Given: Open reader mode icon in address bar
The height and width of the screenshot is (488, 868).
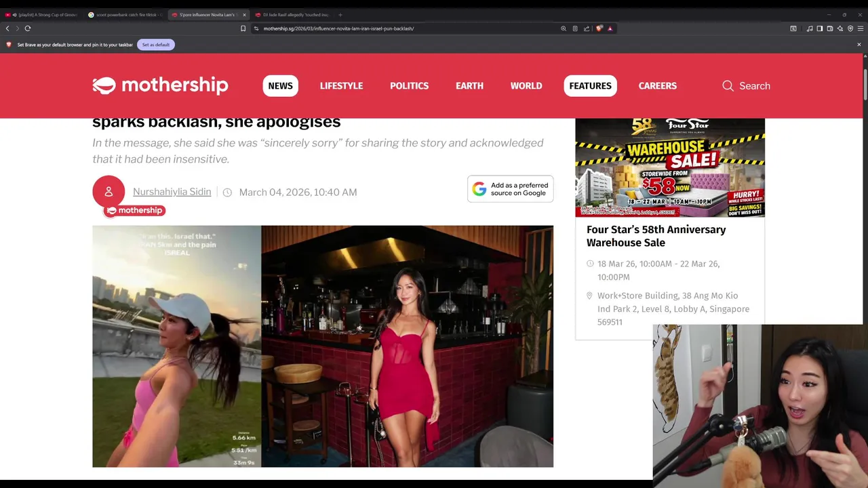Looking at the screenshot, I should tap(575, 28).
